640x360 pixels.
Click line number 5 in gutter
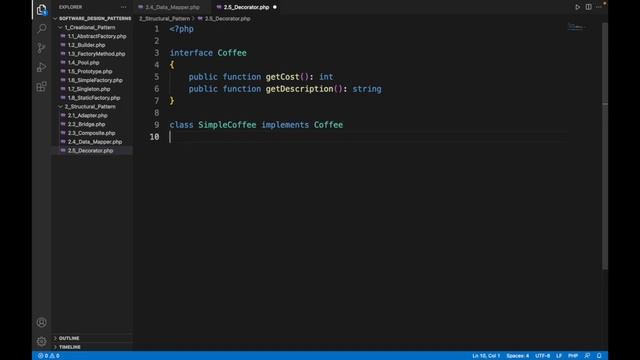coord(156,77)
